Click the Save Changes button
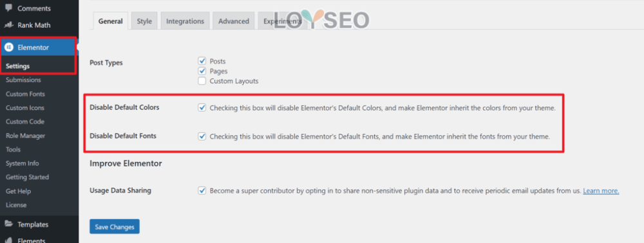644x243 pixels. tap(115, 226)
